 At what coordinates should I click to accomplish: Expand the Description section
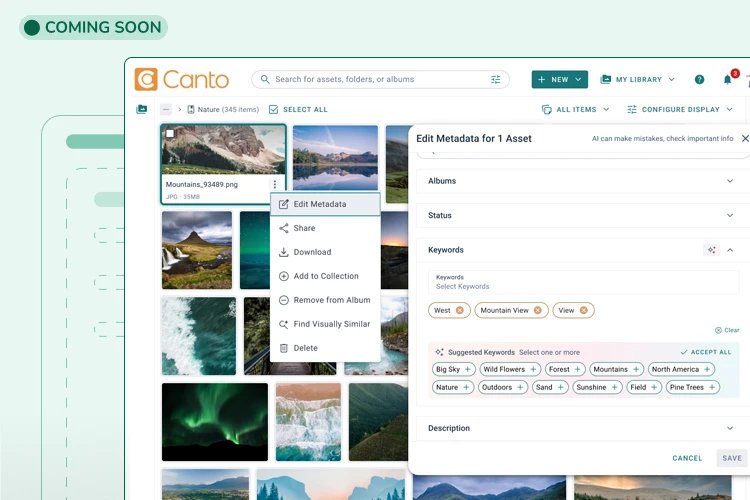click(x=729, y=428)
